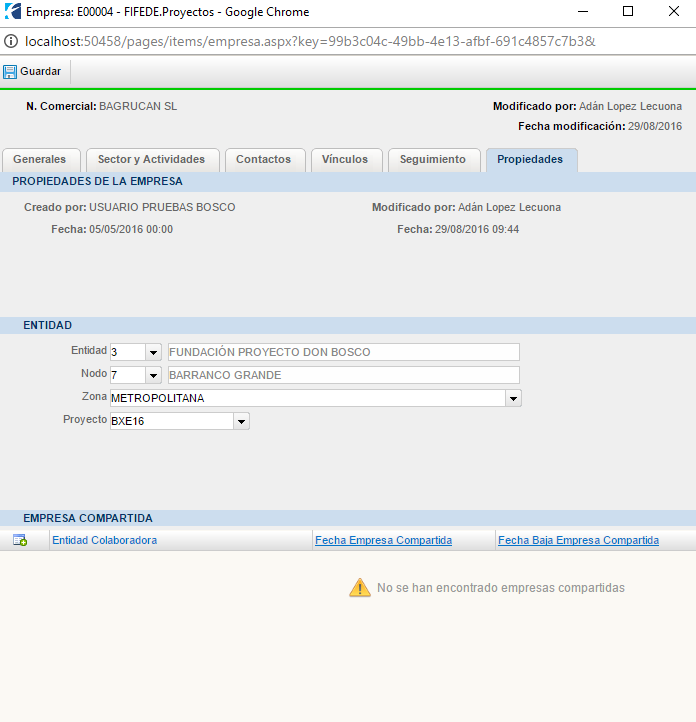Minimize the Chrome window
This screenshot has width=696, height=722.
click(583, 12)
